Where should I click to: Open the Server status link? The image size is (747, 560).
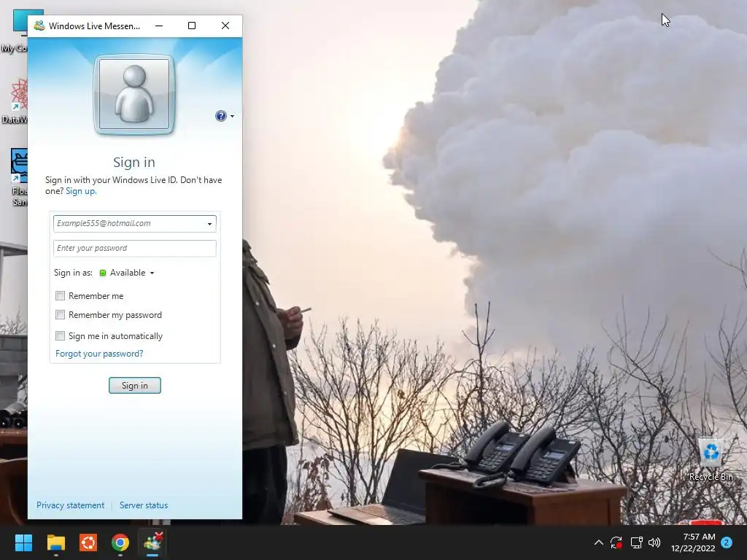(x=144, y=505)
